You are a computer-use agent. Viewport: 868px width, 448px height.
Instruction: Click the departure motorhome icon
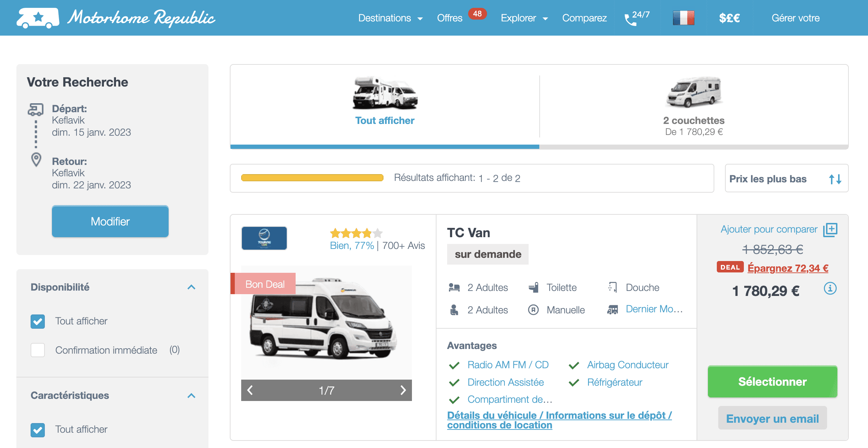point(36,110)
